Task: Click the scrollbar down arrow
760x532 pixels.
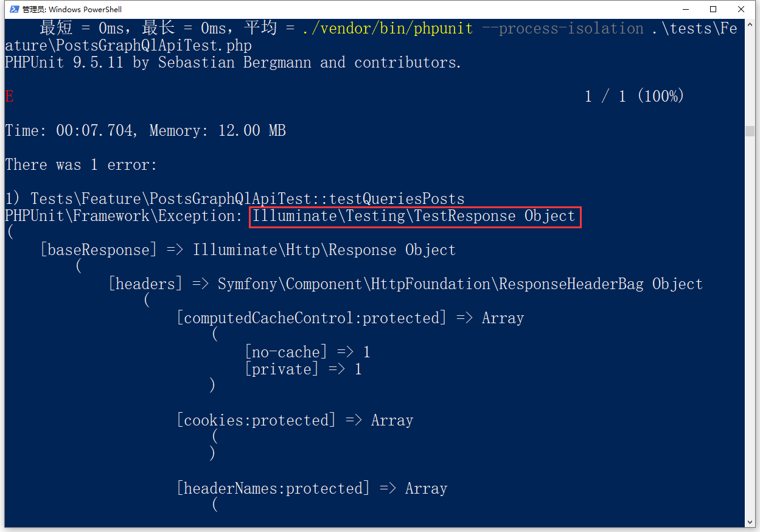Action: click(x=750, y=522)
